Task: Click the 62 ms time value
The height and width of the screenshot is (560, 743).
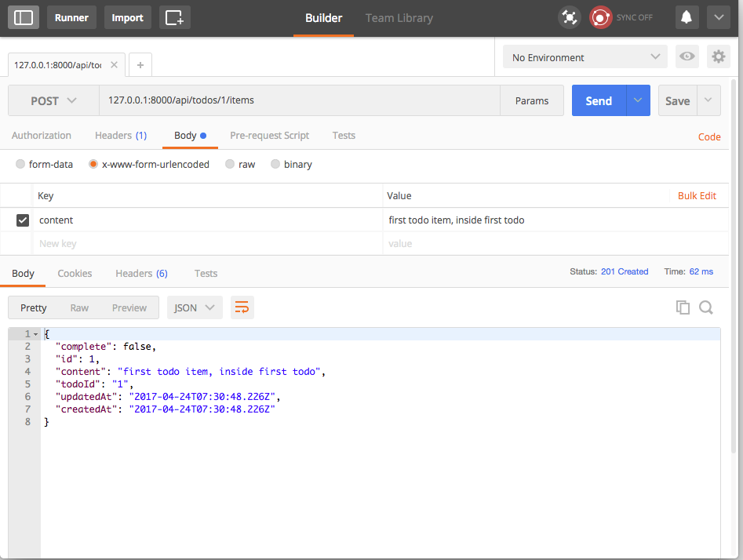Action: 701,271
